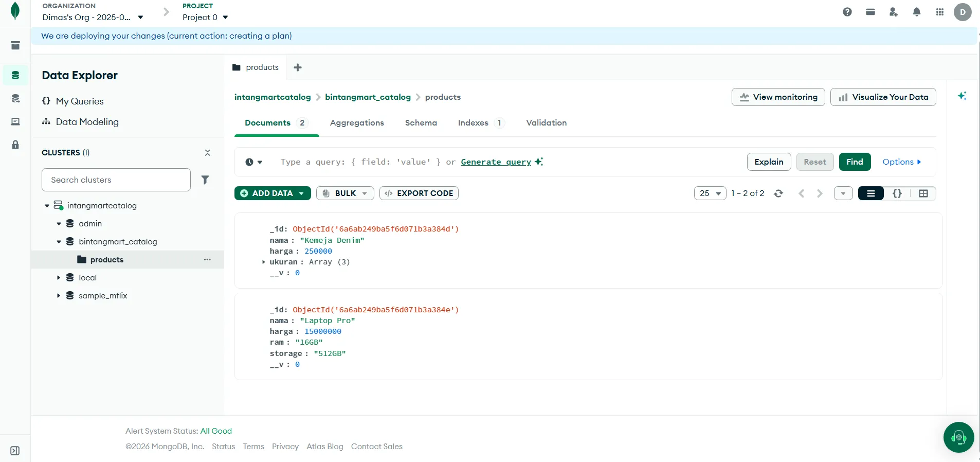
Task: Close the clusters sidebar with the X icon
Action: (x=208, y=153)
